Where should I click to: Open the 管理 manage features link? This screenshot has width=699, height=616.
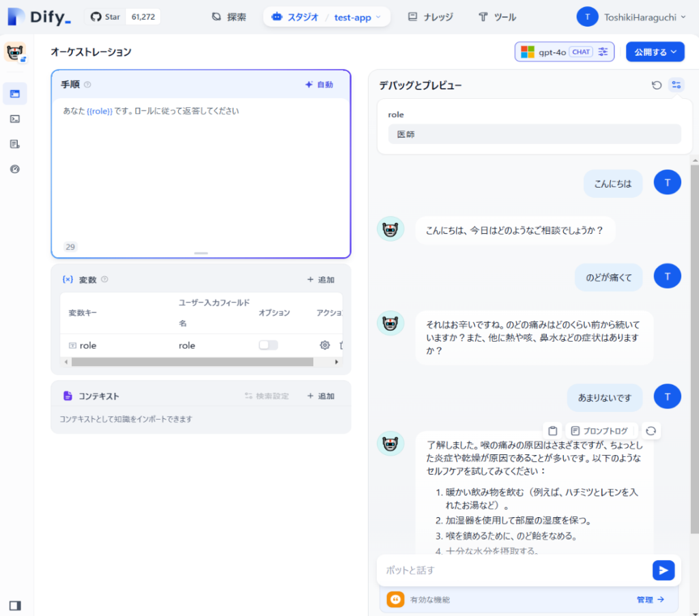651,600
